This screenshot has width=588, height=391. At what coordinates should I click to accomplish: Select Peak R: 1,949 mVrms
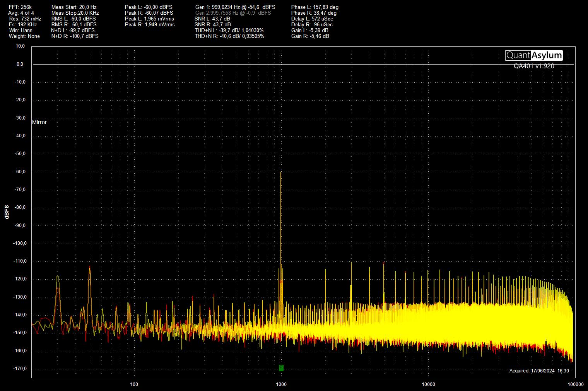click(x=150, y=24)
